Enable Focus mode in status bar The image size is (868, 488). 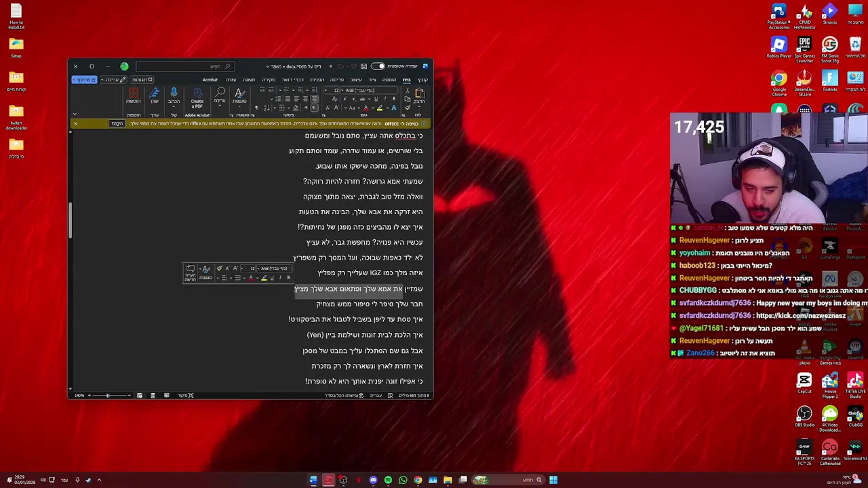[x=185, y=395]
